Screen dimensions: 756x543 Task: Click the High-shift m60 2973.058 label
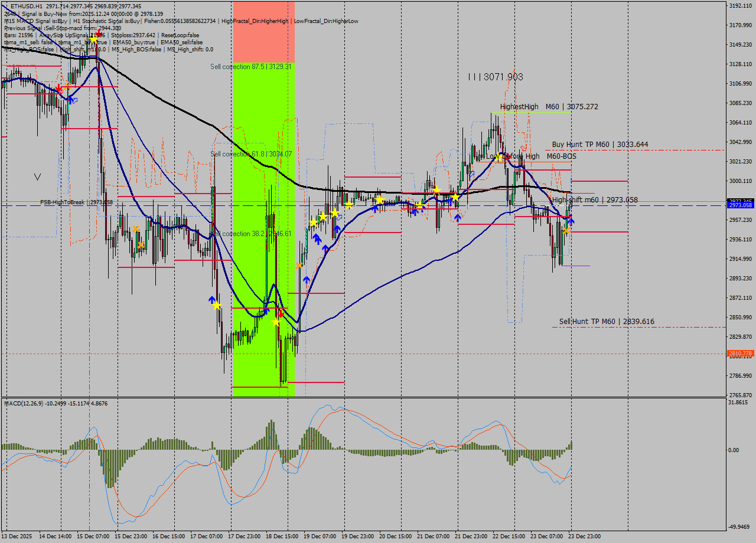(595, 200)
